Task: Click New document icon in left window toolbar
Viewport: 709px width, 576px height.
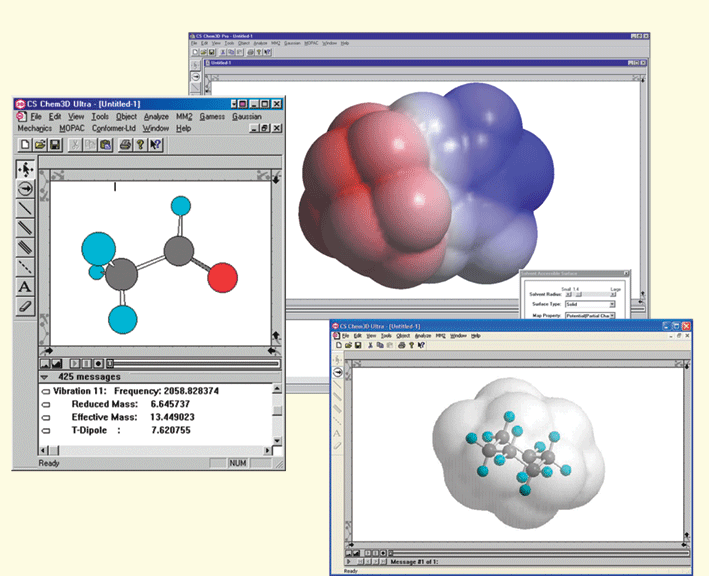Action: coord(25,145)
